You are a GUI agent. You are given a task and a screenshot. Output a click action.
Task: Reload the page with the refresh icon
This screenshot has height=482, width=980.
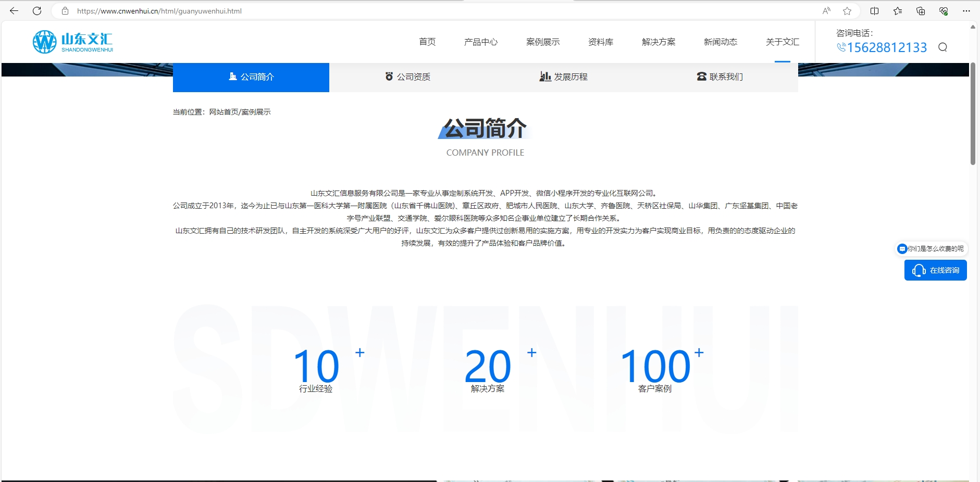[x=37, y=10]
